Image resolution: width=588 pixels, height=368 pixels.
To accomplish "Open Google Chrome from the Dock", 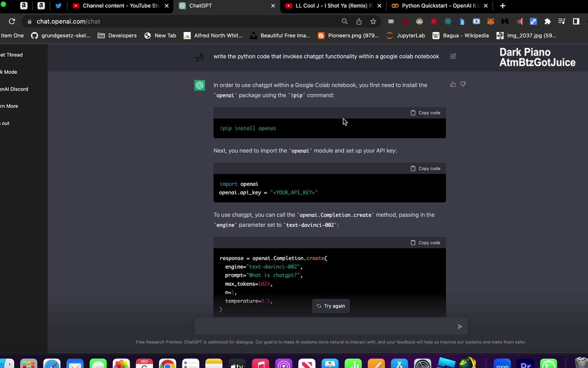I will pyautogui.click(x=167, y=364).
